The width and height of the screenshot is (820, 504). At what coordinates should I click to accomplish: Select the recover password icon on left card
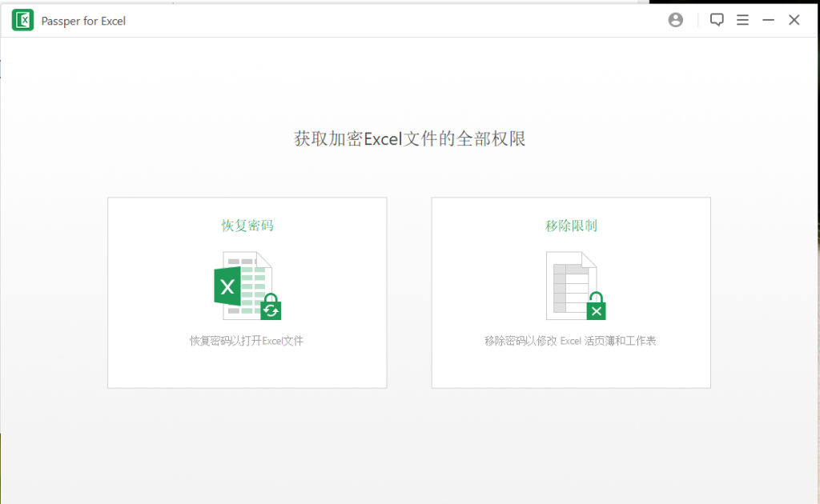coord(247,286)
